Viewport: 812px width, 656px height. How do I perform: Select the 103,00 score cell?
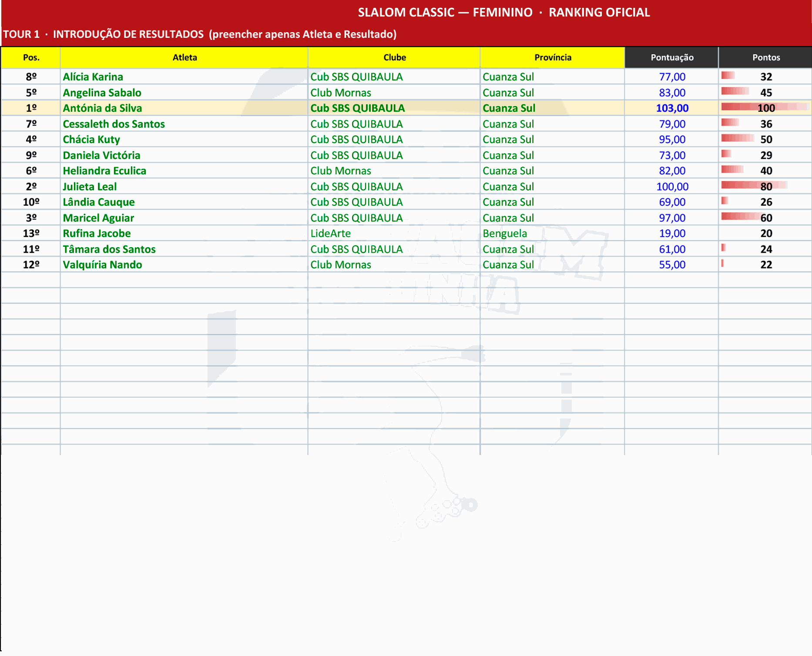coord(672,108)
